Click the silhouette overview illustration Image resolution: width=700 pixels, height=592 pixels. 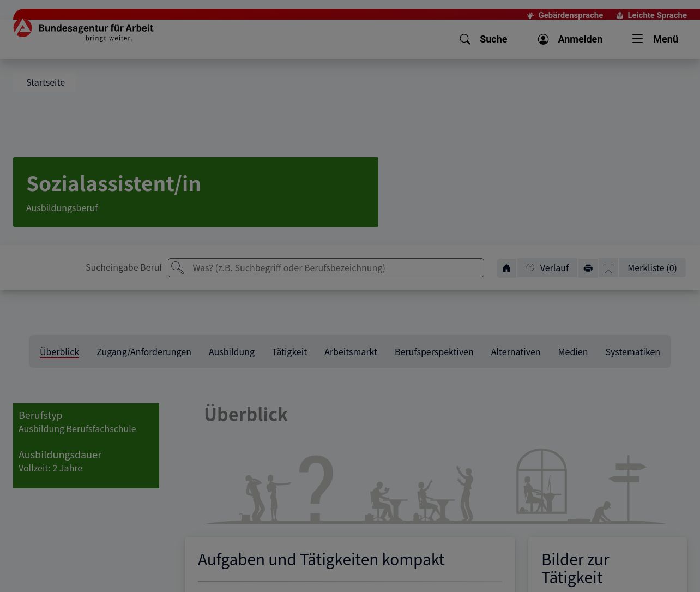[435, 487]
